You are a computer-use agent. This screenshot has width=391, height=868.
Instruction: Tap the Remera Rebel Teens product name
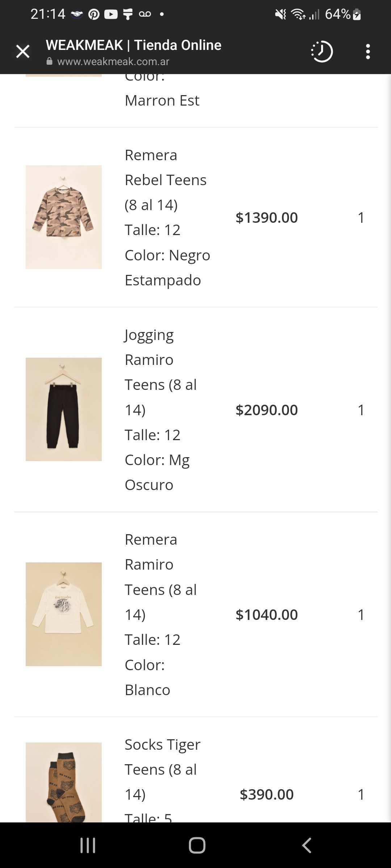coord(165,168)
